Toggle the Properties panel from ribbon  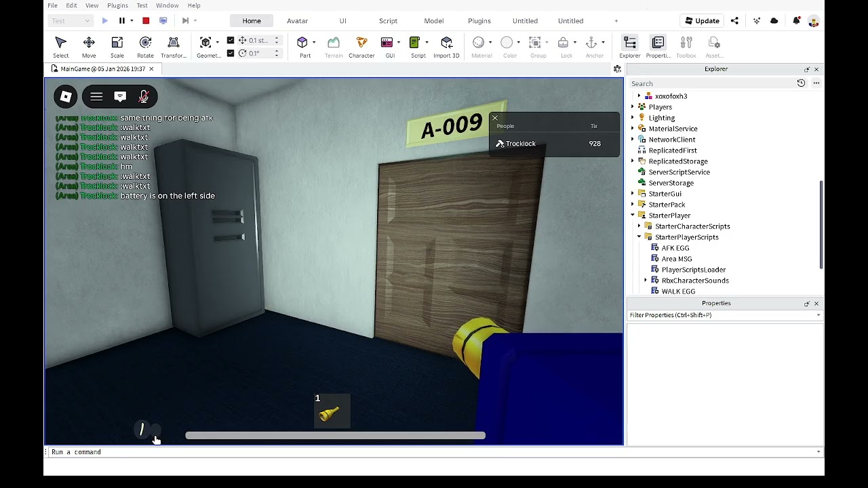(658, 47)
